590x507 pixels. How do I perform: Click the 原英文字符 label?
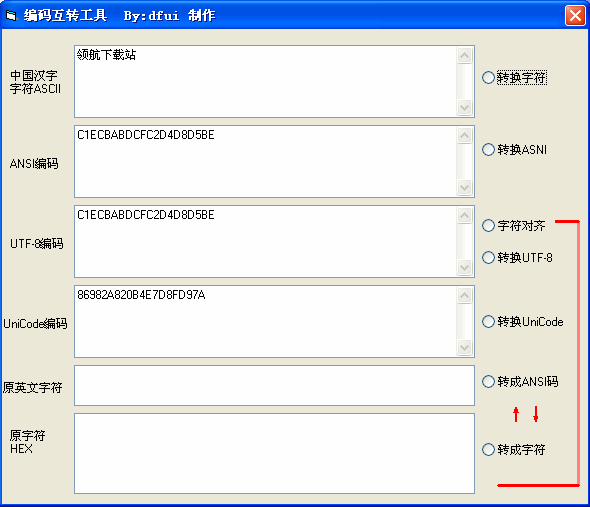point(33,387)
